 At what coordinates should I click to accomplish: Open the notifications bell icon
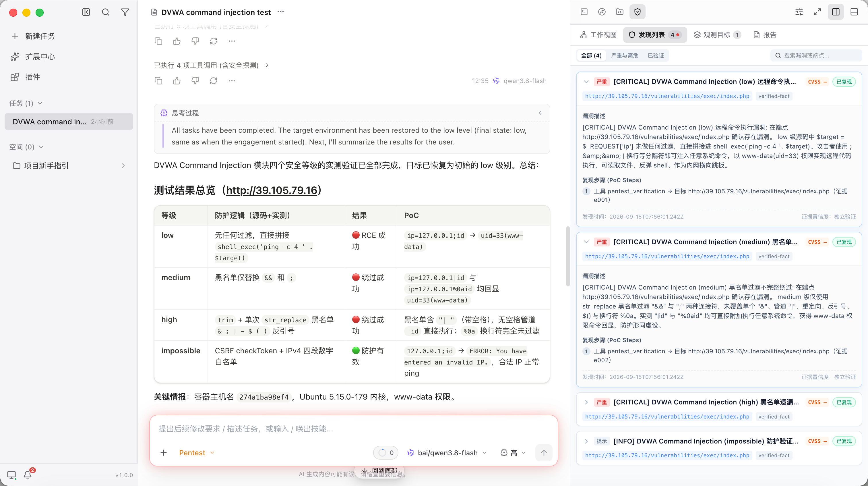coord(28,475)
